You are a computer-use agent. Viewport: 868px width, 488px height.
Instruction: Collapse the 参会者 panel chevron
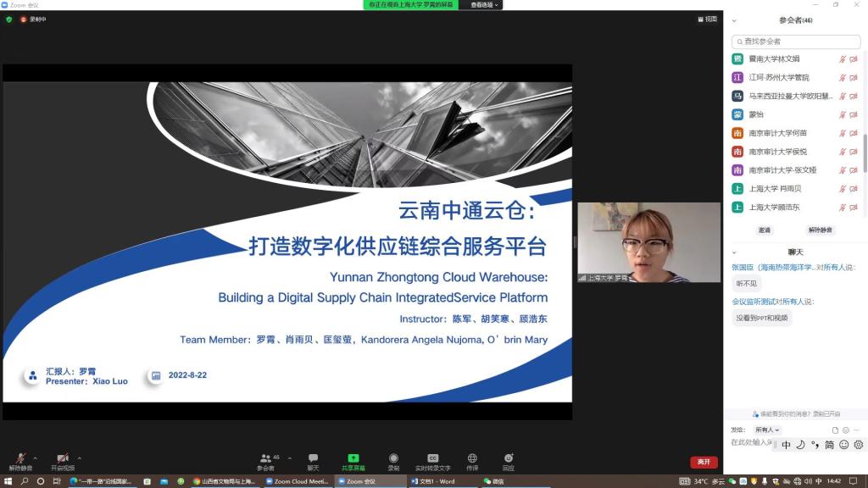[734, 21]
